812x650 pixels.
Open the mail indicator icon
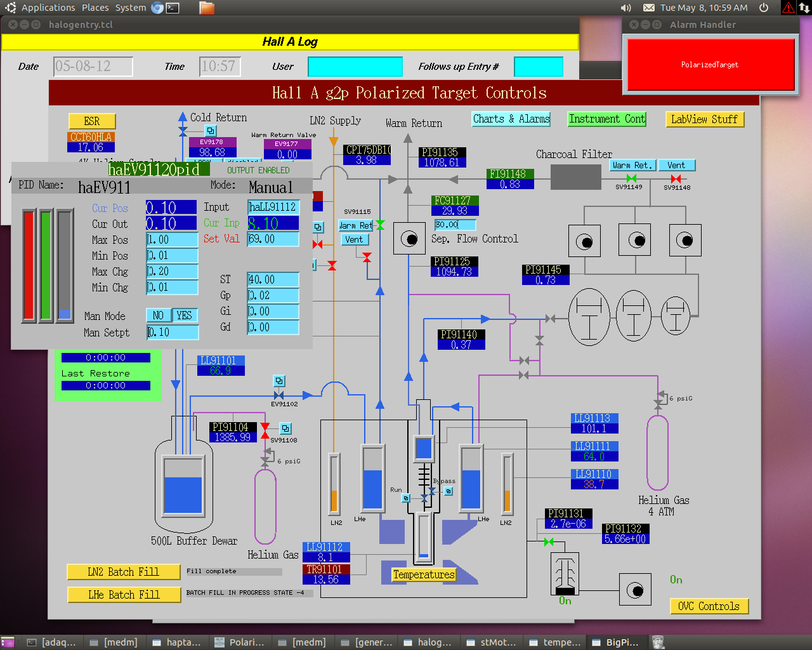coord(649,8)
